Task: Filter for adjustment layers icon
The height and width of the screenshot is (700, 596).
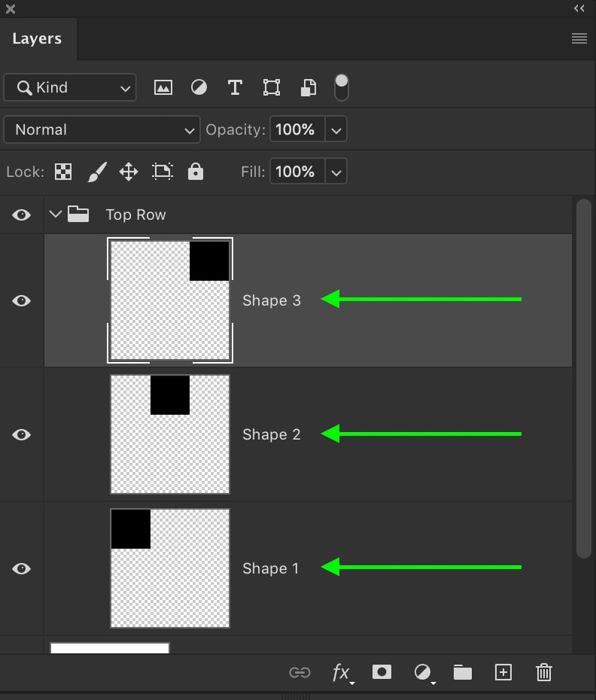Action: (199, 87)
